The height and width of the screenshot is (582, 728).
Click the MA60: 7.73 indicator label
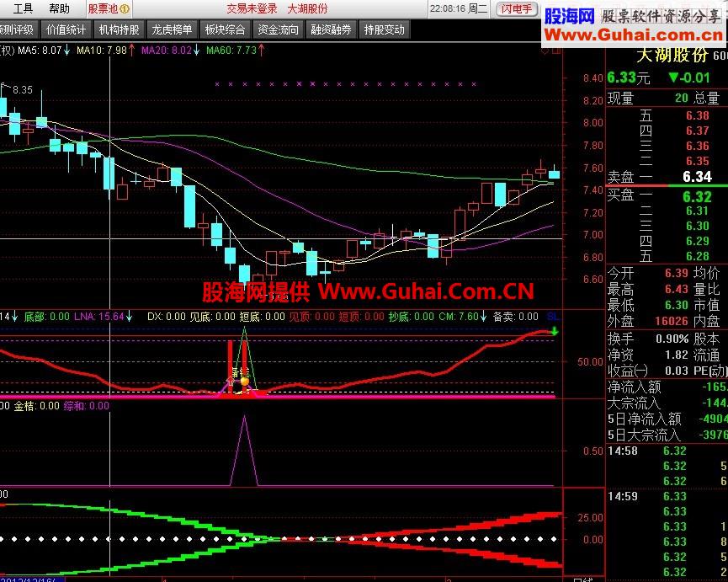click(231, 51)
